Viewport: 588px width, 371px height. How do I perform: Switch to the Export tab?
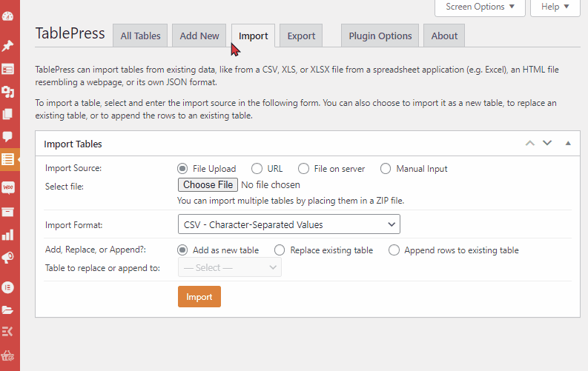[301, 36]
